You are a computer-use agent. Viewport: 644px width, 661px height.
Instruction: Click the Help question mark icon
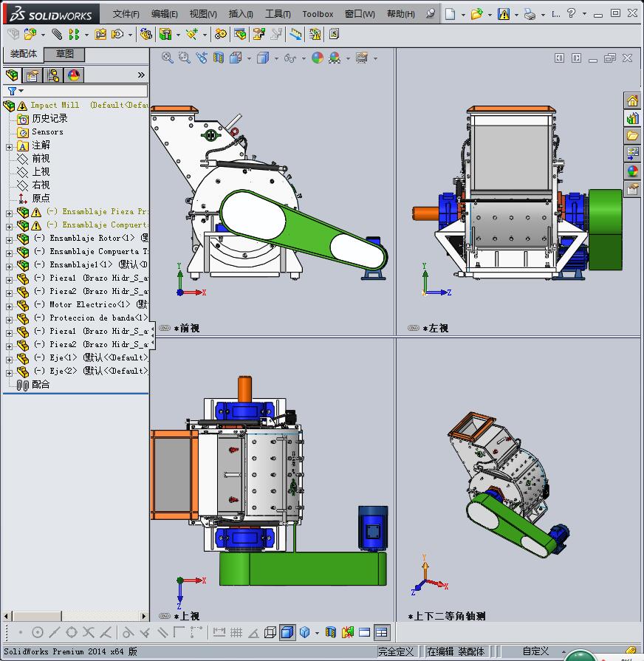(571, 13)
